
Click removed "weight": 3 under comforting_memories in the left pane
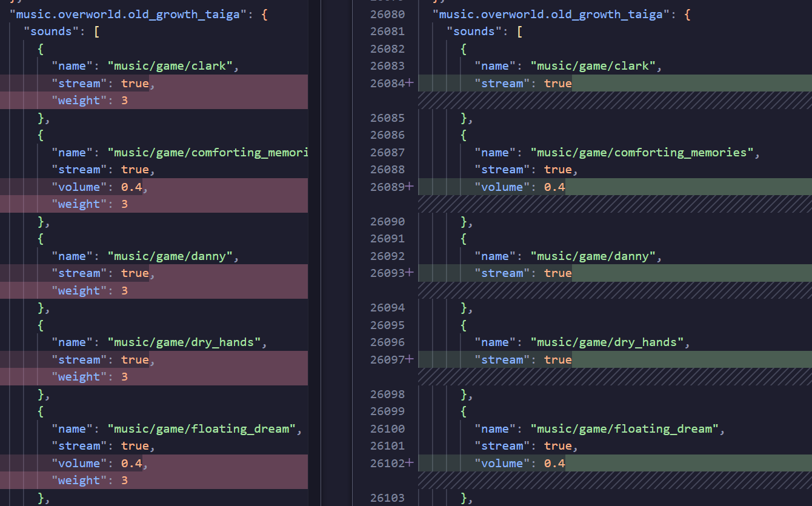pyautogui.click(x=90, y=204)
